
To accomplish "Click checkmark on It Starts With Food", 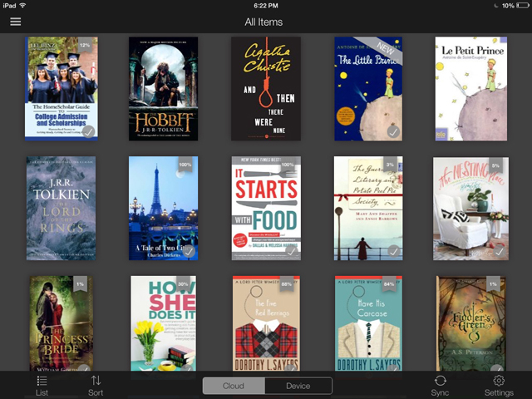I will [291, 251].
